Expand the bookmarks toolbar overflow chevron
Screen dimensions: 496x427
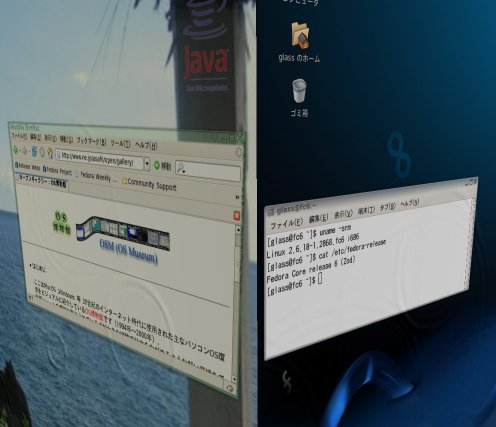(x=237, y=197)
